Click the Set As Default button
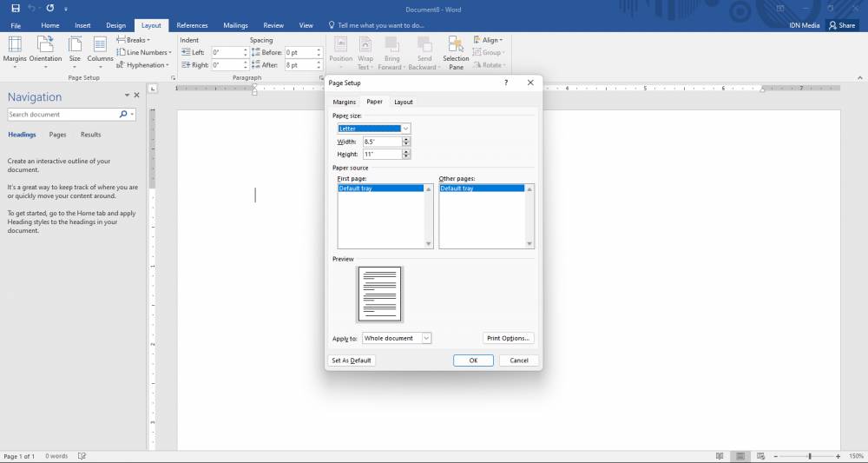The height and width of the screenshot is (463, 868). [352, 360]
